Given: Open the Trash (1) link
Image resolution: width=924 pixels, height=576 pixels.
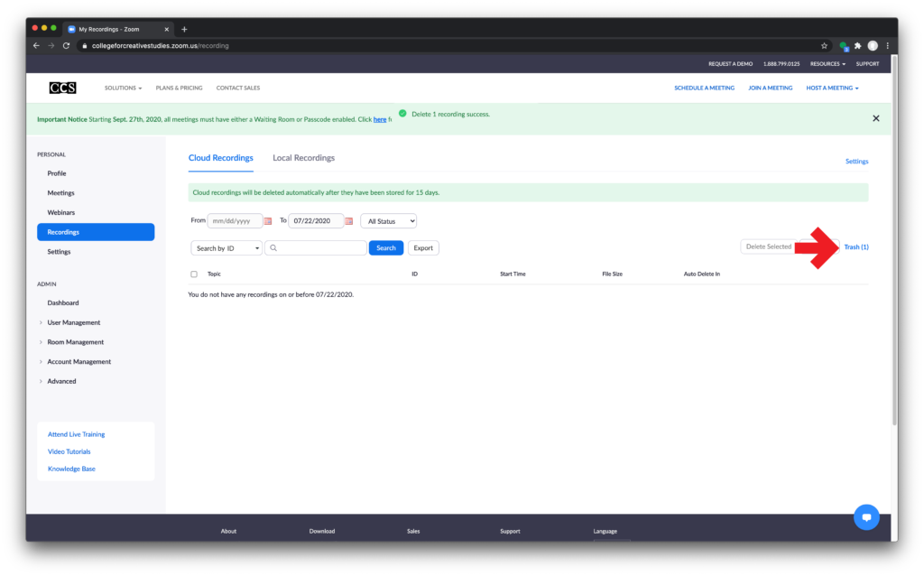Looking at the screenshot, I should tap(855, 246).
